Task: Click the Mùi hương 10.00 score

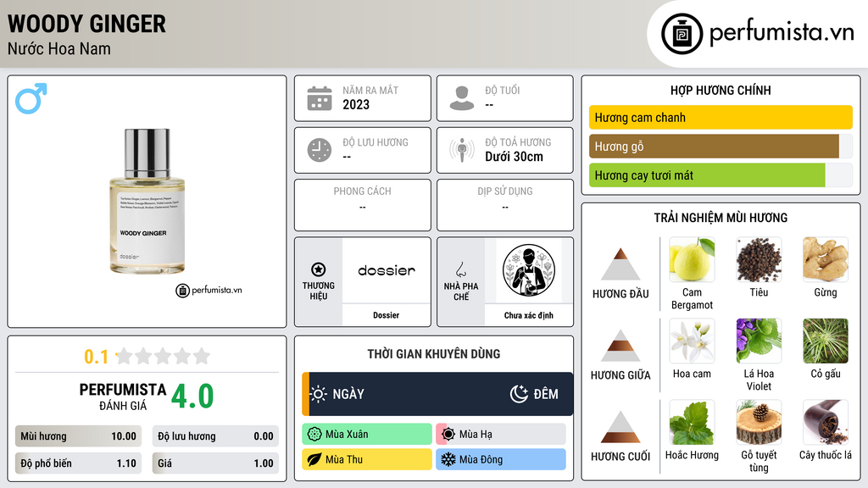Action: (x=78, y=436)
